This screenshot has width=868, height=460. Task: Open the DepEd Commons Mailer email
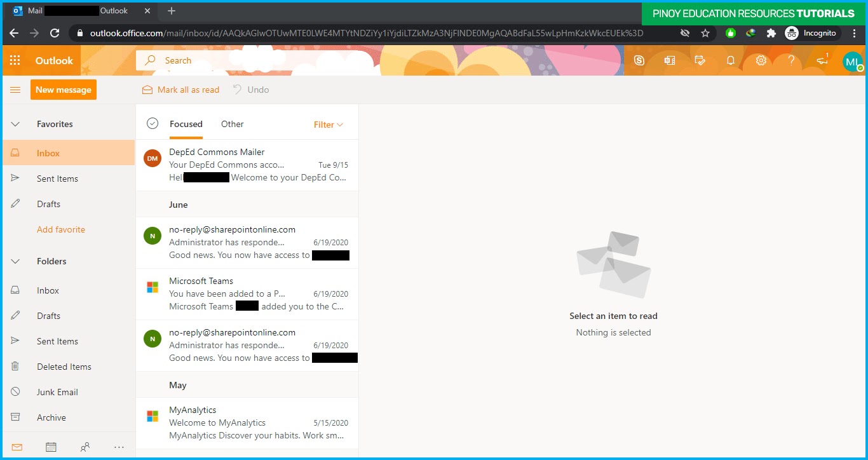(x=247, y=165)
